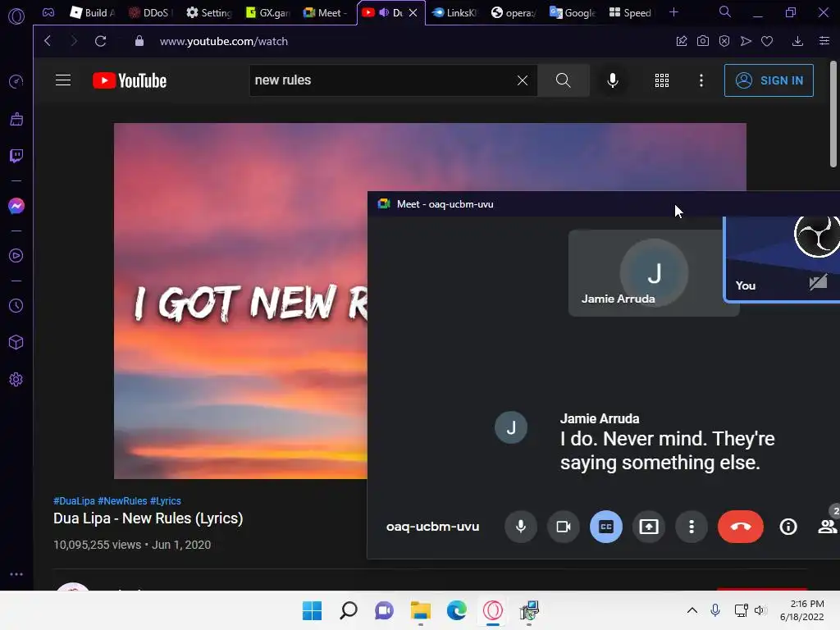The height and width of the screenshot is (630, 840).
Task: Switch to the GX.games tab
Action: [267, 12]
